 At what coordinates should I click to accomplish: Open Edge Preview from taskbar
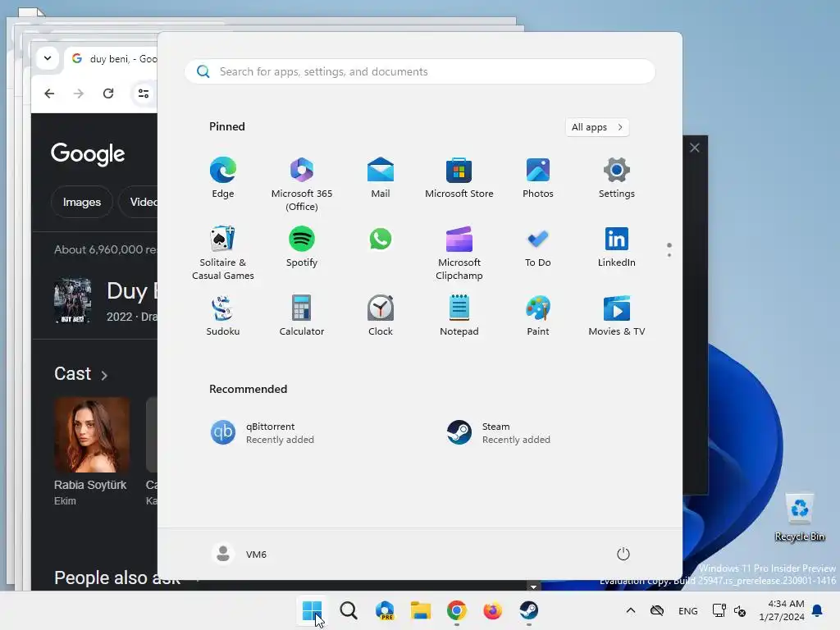pyautogui.click(x=385, y=610)
